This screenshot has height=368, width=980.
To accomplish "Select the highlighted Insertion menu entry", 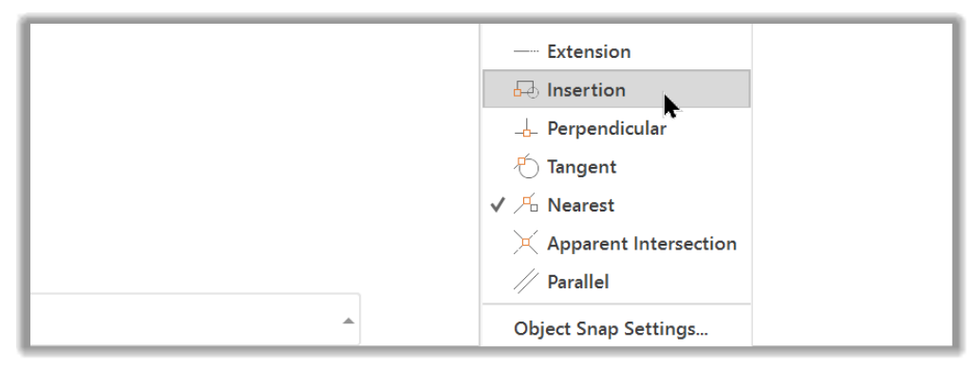I will pyautogui.click(x=616, y=89).
